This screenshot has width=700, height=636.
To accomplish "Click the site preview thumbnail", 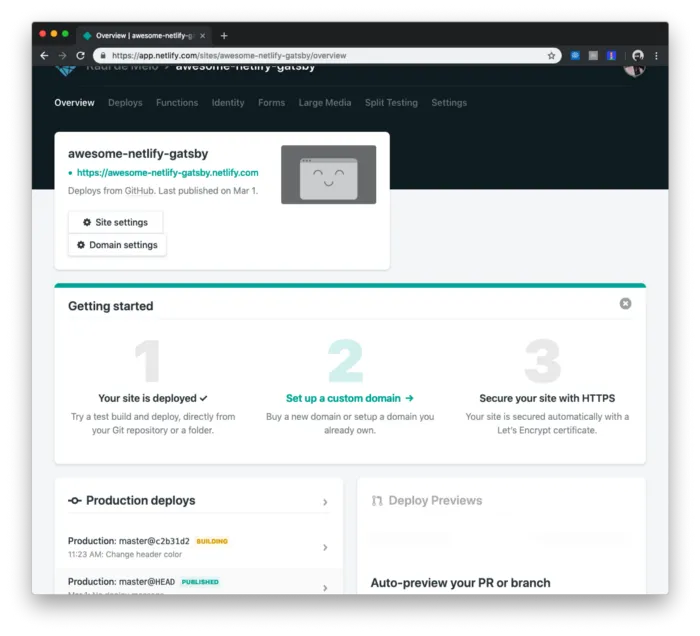I will point(329,175).
